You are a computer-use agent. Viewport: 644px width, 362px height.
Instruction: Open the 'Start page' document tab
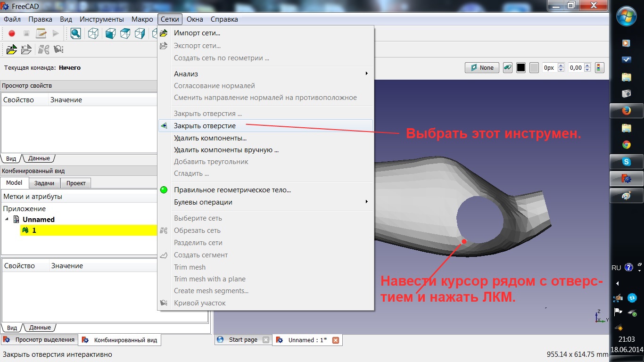coord(243,340)
